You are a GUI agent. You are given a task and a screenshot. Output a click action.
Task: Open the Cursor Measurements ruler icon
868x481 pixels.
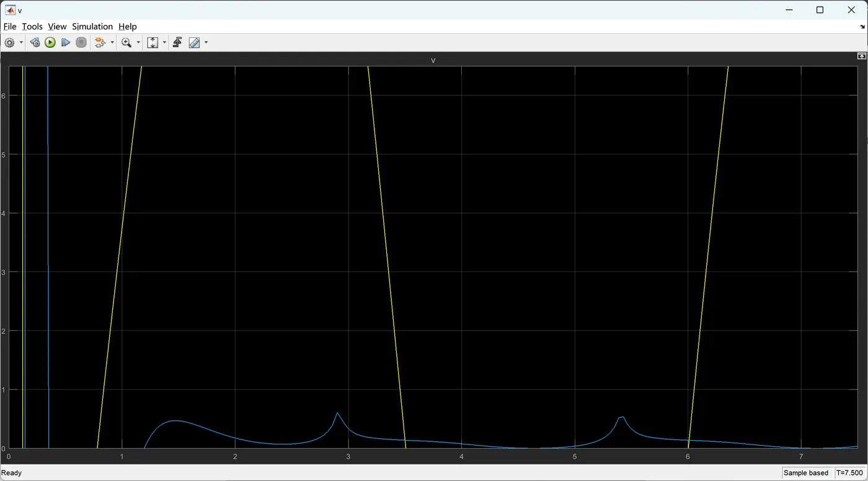[194, 43]
